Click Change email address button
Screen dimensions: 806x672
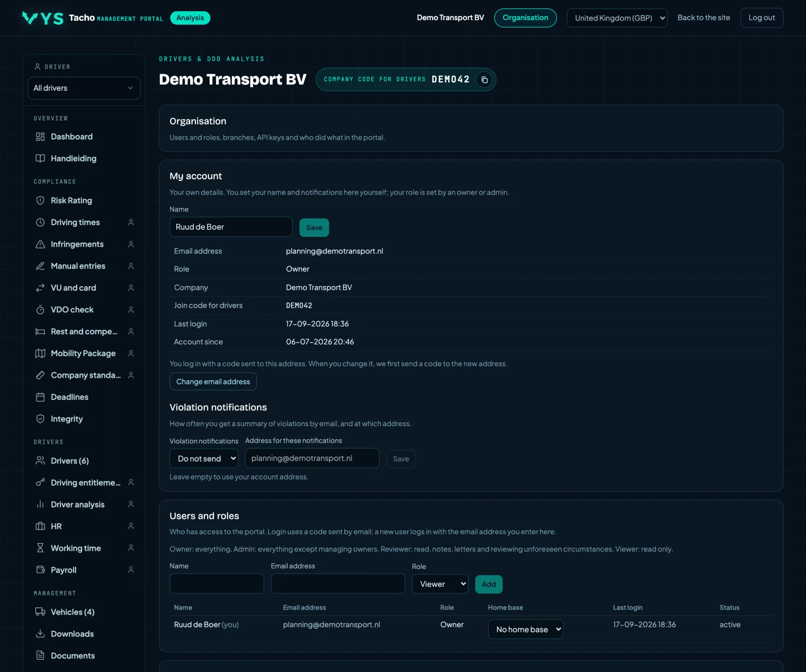click(x=213, y=381)
